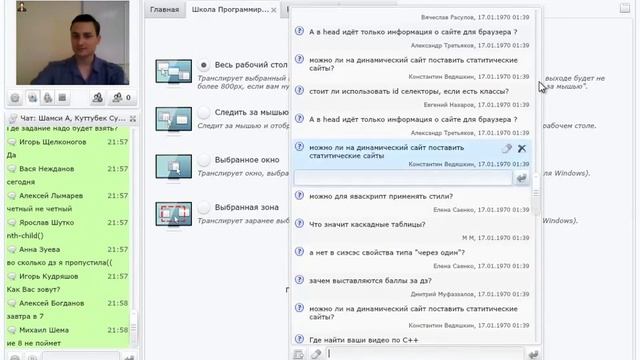Click the follow-mouse screen-share thumbnail
Viewport: 640px width, 360px height.
click(173, 119)
